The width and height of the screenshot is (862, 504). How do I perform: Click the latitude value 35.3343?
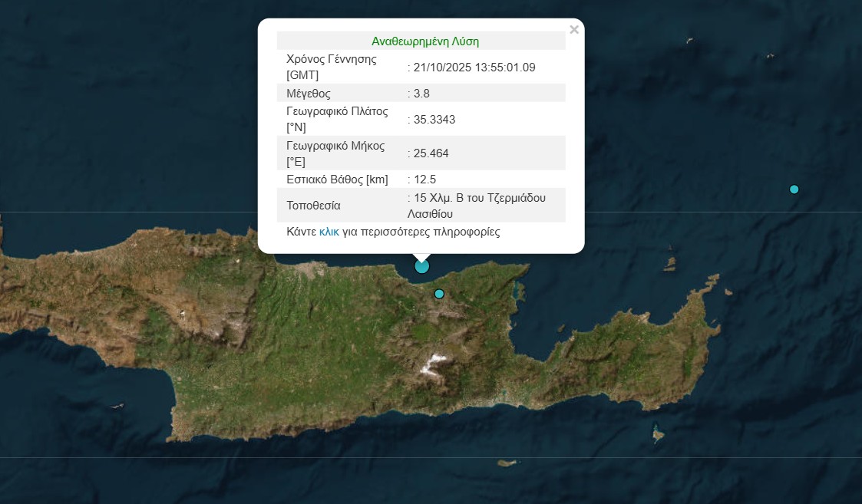tap(434, 120)
